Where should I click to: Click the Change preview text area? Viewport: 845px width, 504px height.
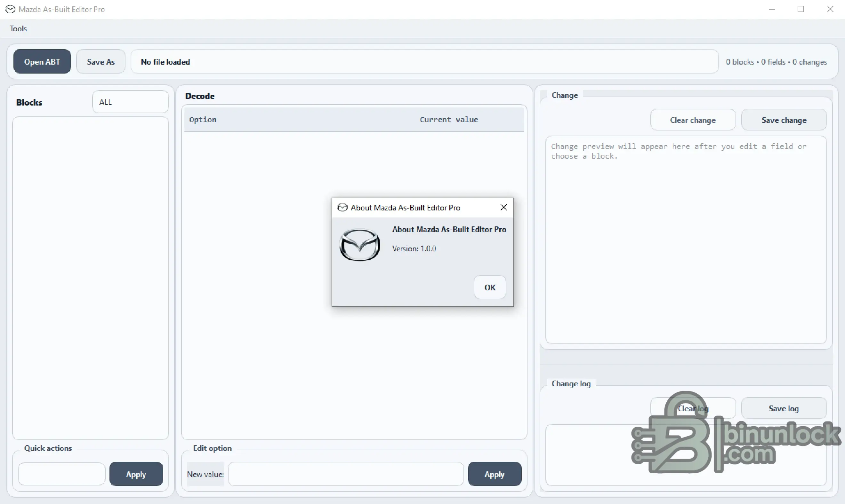[x=686, y=240]
